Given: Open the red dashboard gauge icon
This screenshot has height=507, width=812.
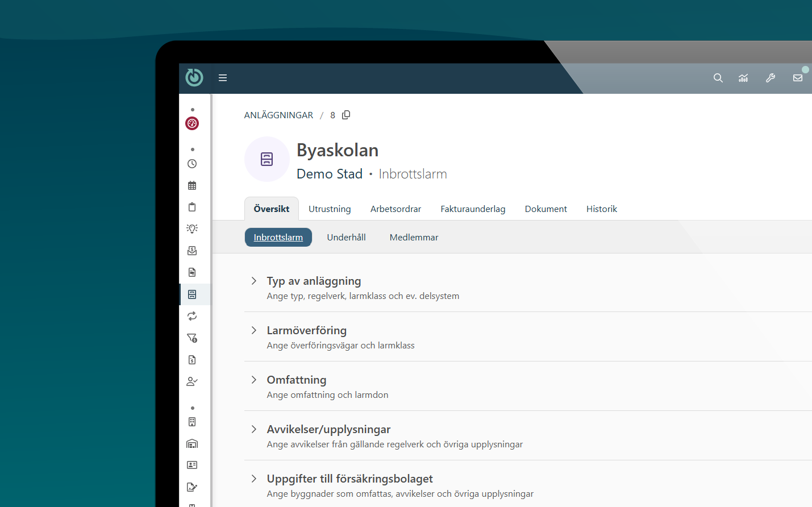Looking at the screenshot, I should point(192,123).
